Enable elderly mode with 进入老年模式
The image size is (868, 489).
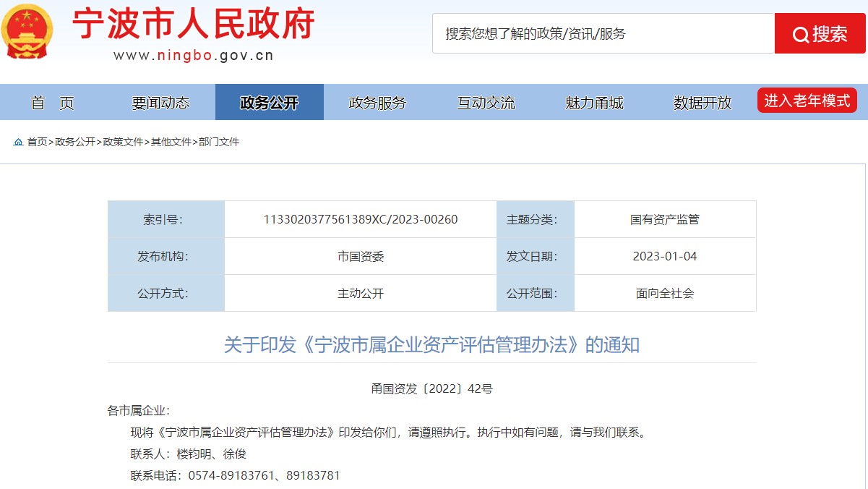tap(807, 101)
